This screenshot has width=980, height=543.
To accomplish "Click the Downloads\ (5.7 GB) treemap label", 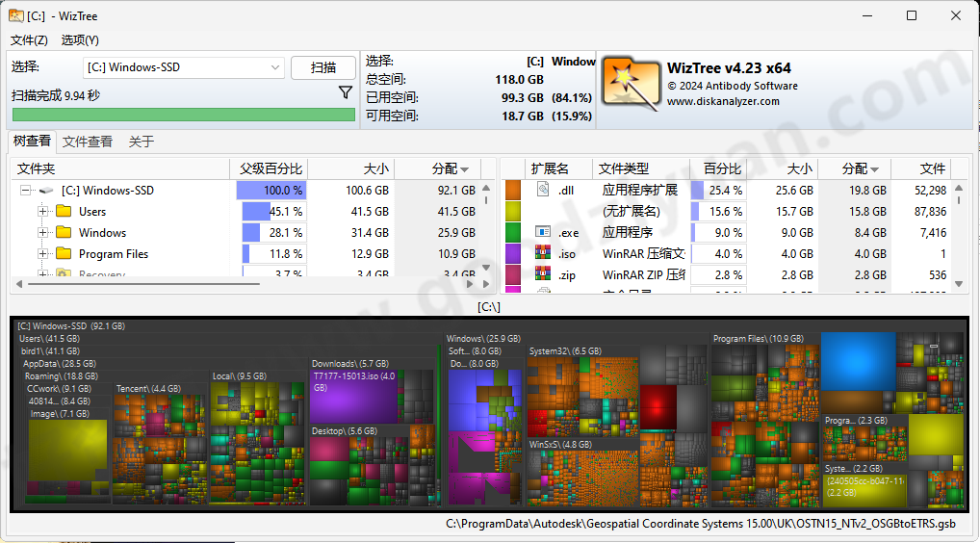I will pos(350,364).
